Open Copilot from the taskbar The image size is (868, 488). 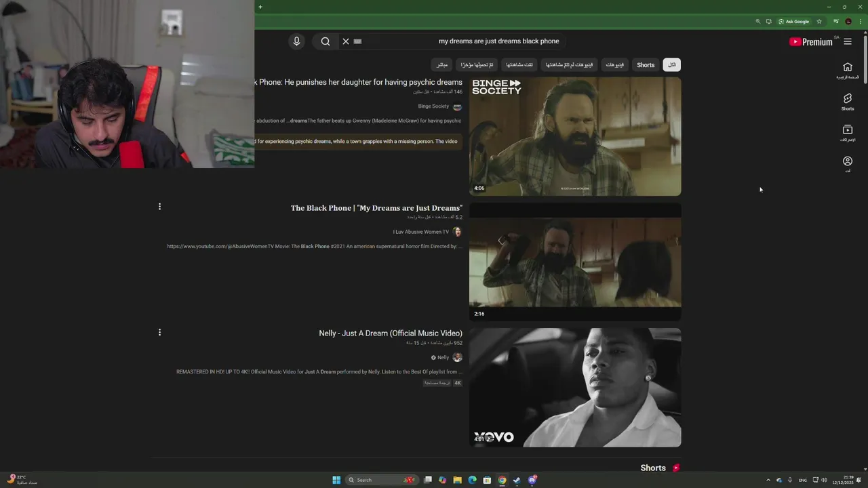click(443, 480)
